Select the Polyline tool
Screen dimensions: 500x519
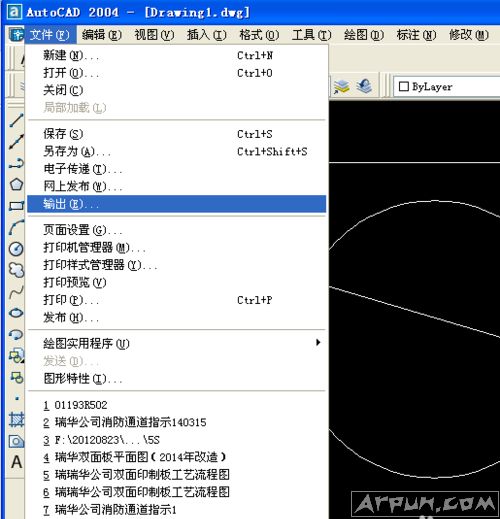(16, 163)
